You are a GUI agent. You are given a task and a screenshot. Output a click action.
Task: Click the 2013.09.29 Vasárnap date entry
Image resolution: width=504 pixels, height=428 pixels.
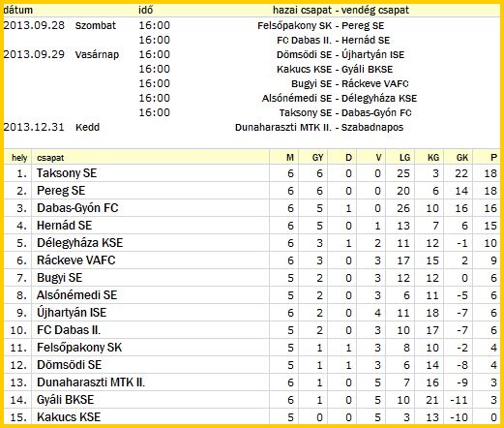[x=61, y=54]
